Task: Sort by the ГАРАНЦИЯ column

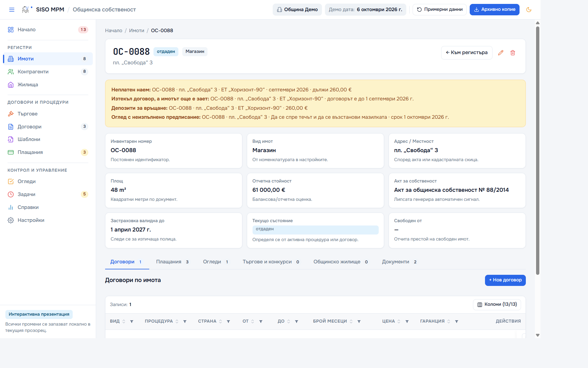Action: 449,321
